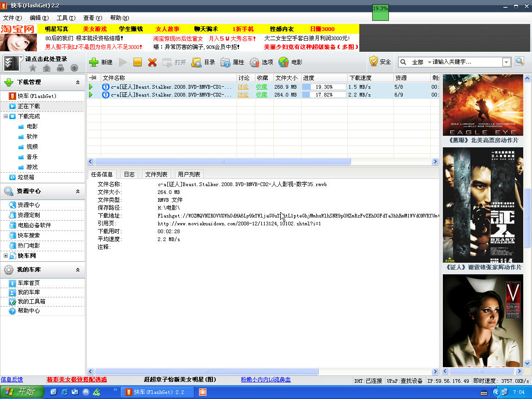Collapse the 资源中心 panel header
This screenshot has width=532, height=399.
point(78,191)
